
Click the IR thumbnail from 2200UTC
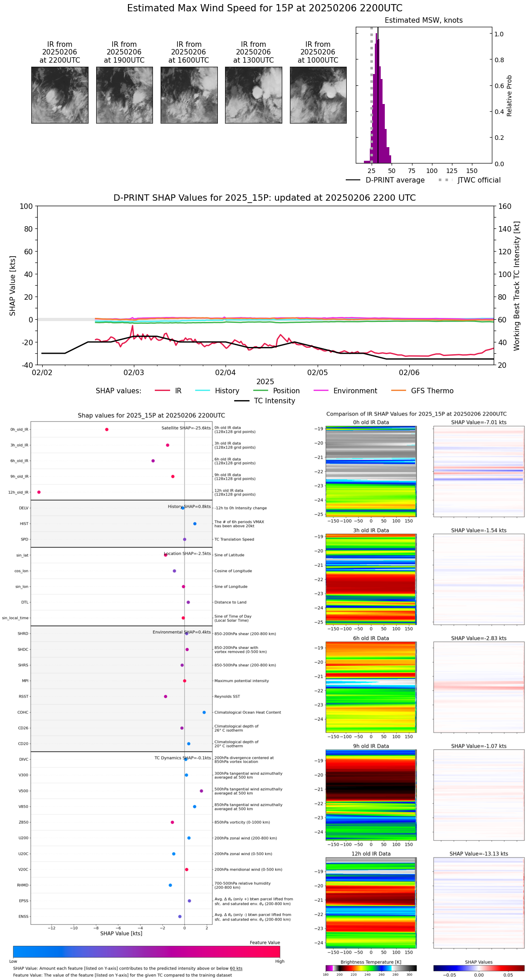pyautogui.click(x=59, y=95)
